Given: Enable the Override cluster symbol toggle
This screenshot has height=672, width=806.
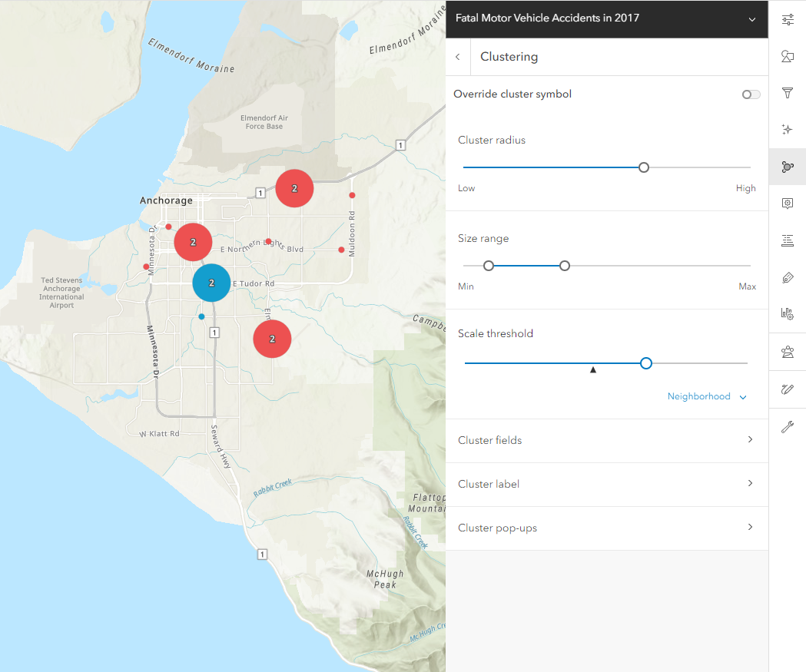Looking at the screenshot, I should click(x=750, y=94).
